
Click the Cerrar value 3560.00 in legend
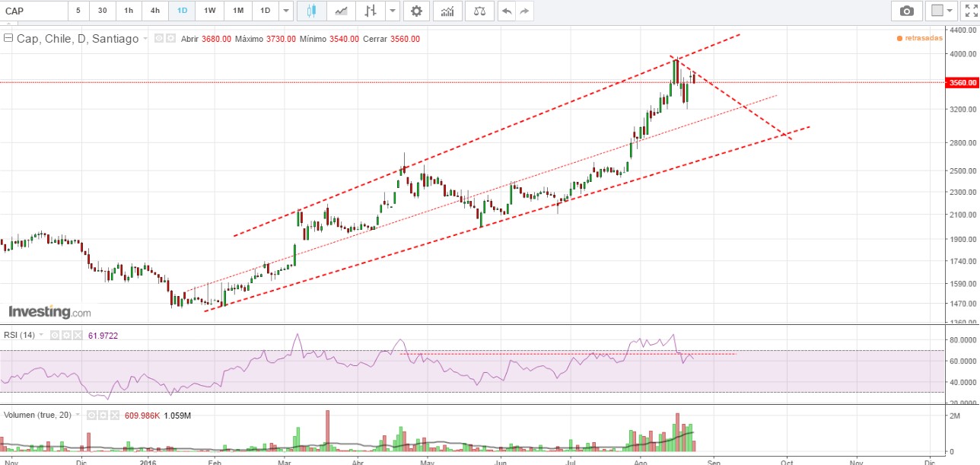coord(405,39)
